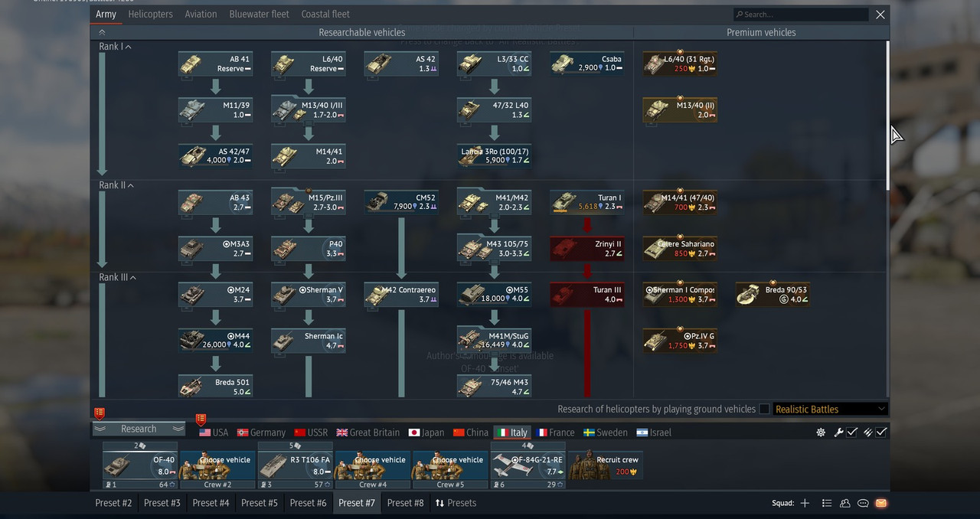Open the squad list icon

(x=827, y=503)
